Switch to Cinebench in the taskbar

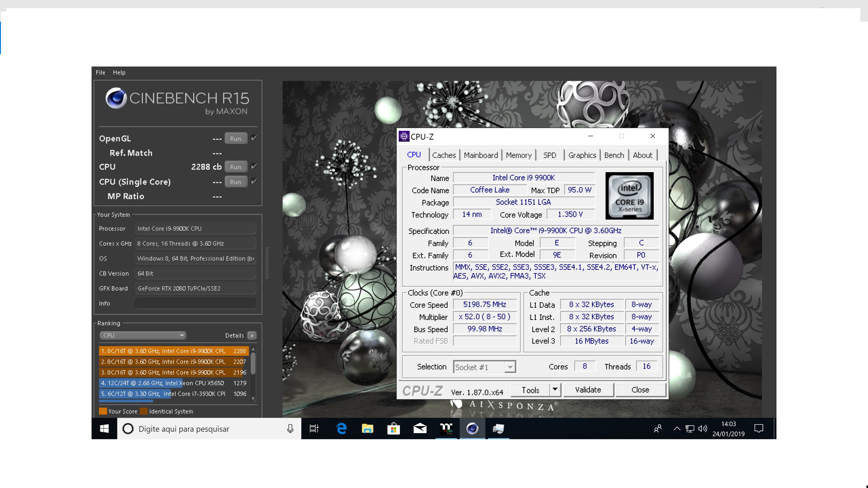point(472,428)
